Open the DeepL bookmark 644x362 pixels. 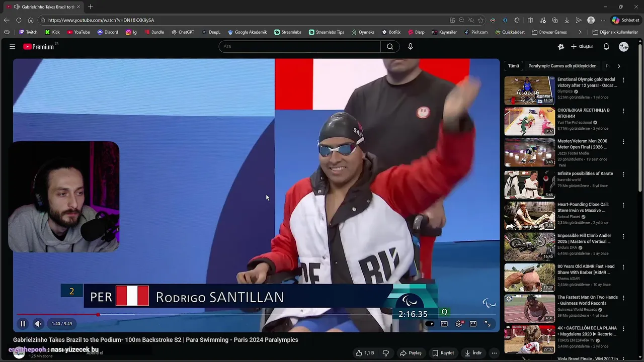point(211,32)
